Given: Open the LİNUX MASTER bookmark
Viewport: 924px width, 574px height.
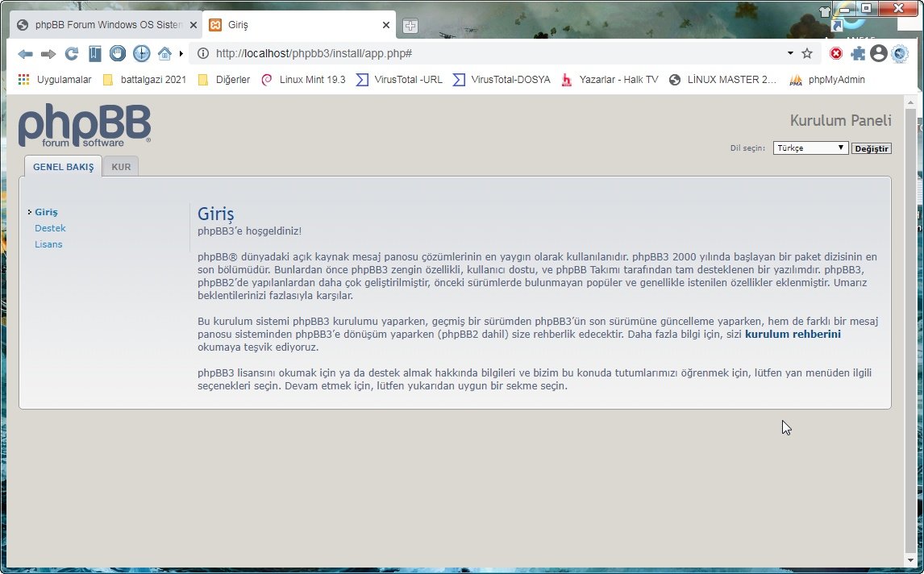Looking at the screenshot, I should 723,80.
